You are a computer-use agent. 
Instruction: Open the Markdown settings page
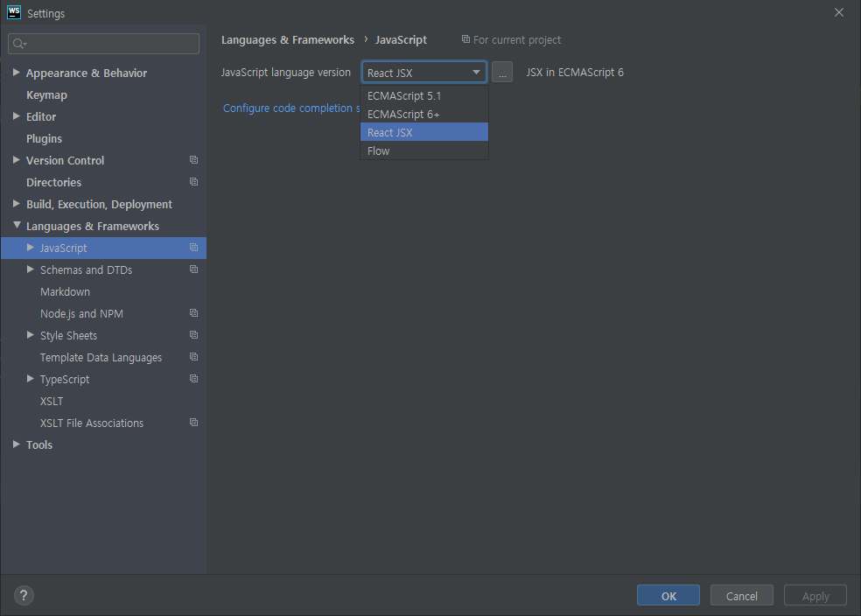(x=65, y=291)
